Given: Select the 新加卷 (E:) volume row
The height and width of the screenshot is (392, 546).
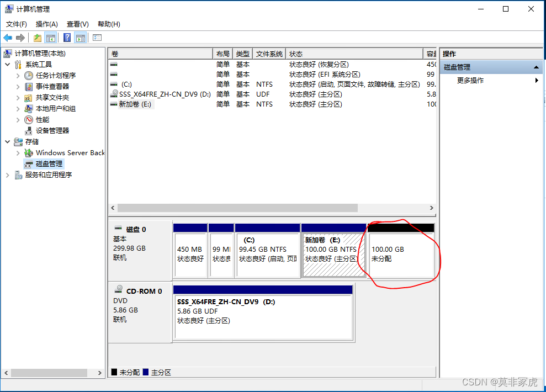Looking at the screenshot, I should pyautogui.click(x=272, y=104).
